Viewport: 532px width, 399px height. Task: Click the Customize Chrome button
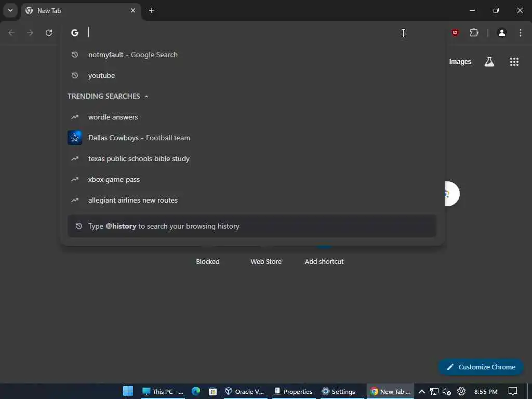[x=481, y=367]
